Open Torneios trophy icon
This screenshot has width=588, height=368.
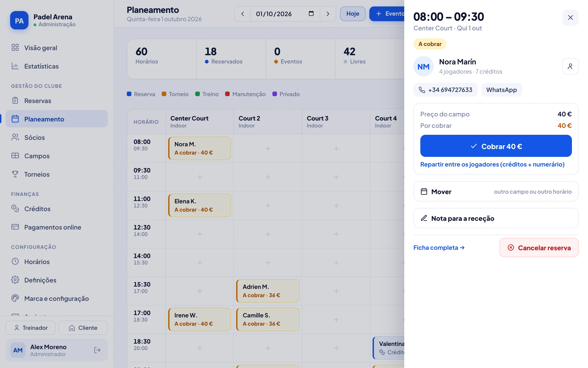point(15,174)
